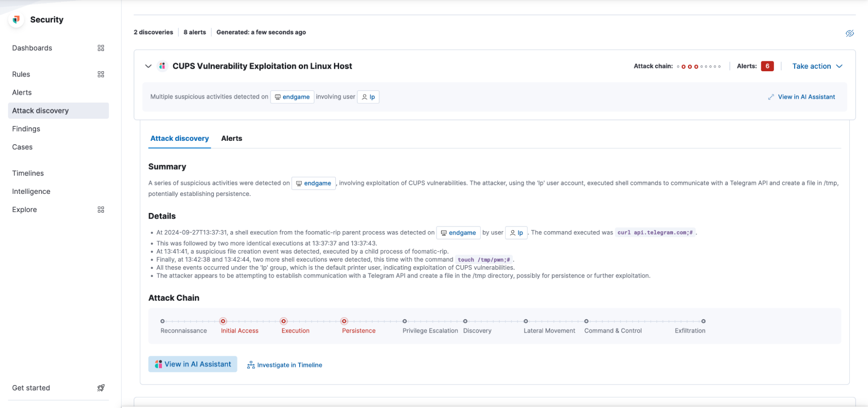Open Alerts in the sidebar navigation
The image size is (868, 408).
22,93
